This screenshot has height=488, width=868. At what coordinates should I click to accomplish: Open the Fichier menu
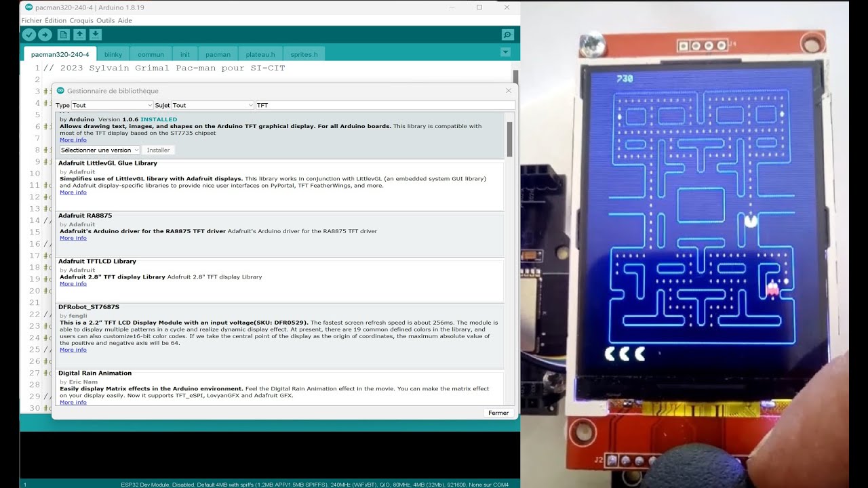[31, 20]
